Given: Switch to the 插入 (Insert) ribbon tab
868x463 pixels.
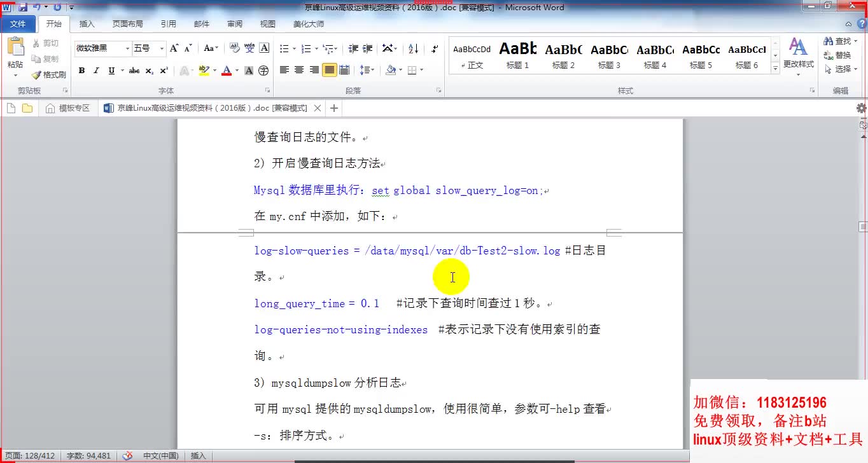Looking at the screenshot, I should pyautogui.click(x=87, y=24).
